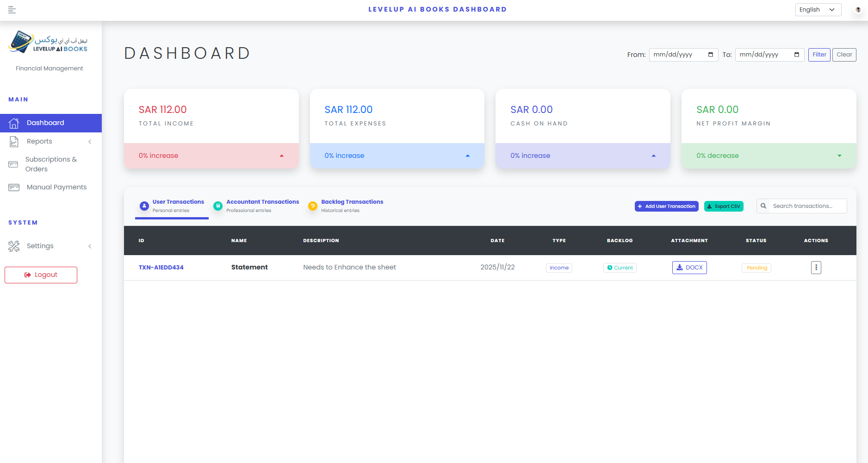
Task: Download the DOCX attachment
Action: (689, 268)
